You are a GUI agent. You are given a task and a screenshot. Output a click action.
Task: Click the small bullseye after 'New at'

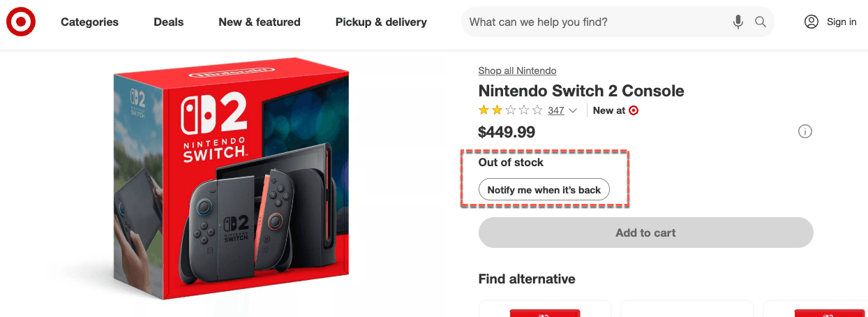(634, 110)
